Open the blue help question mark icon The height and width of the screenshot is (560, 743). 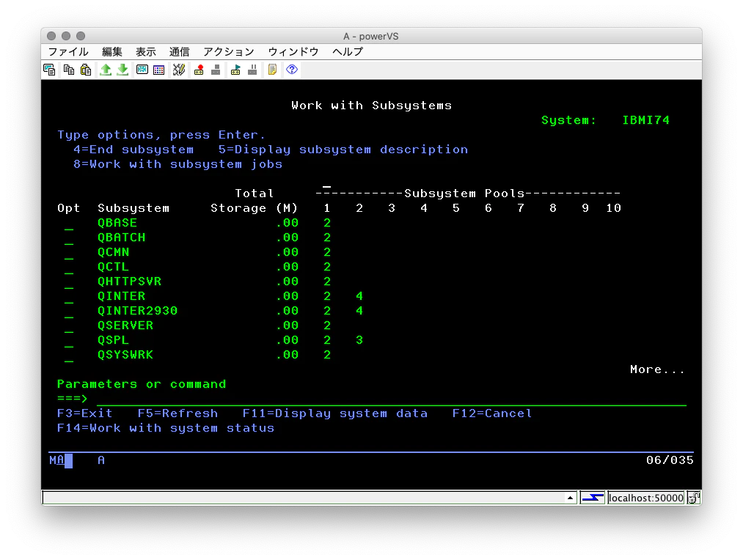292,70
